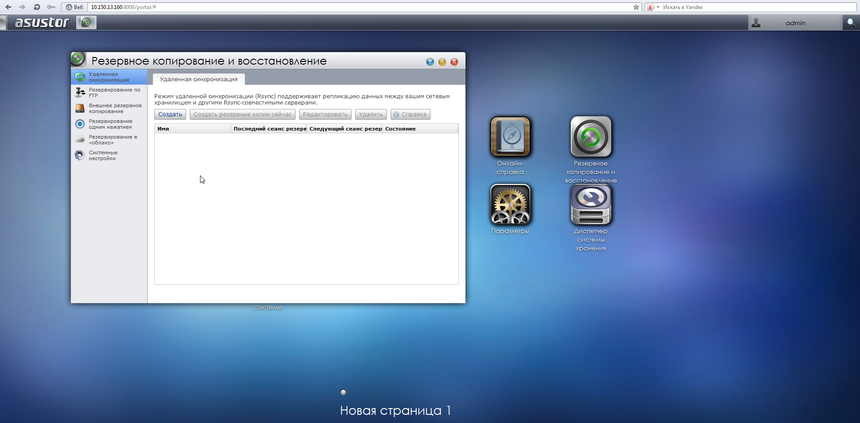Viewport: 860px width, 423px height.
Task: Sort by the Имя column header
Action: click(193, 129)
